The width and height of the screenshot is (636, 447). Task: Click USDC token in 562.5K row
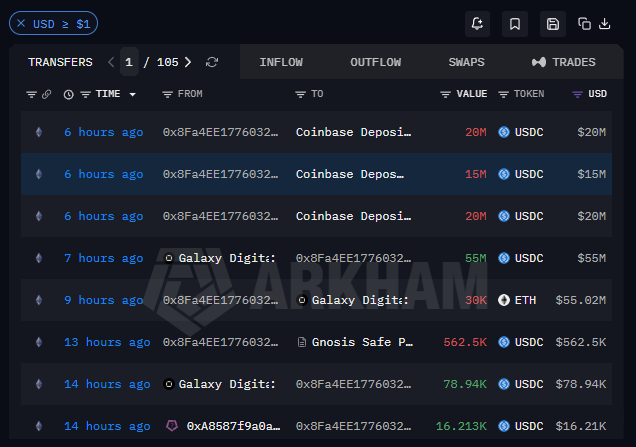[x=521, y=342]
